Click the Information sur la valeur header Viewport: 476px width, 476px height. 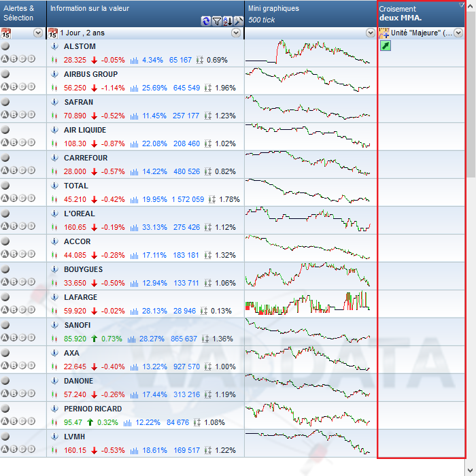click(146, 14)
